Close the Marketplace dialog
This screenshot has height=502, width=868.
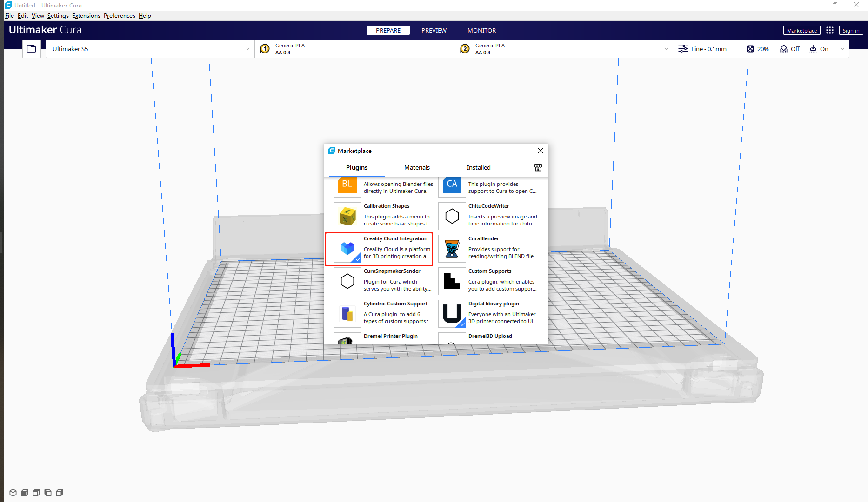[x=540, y=151]
